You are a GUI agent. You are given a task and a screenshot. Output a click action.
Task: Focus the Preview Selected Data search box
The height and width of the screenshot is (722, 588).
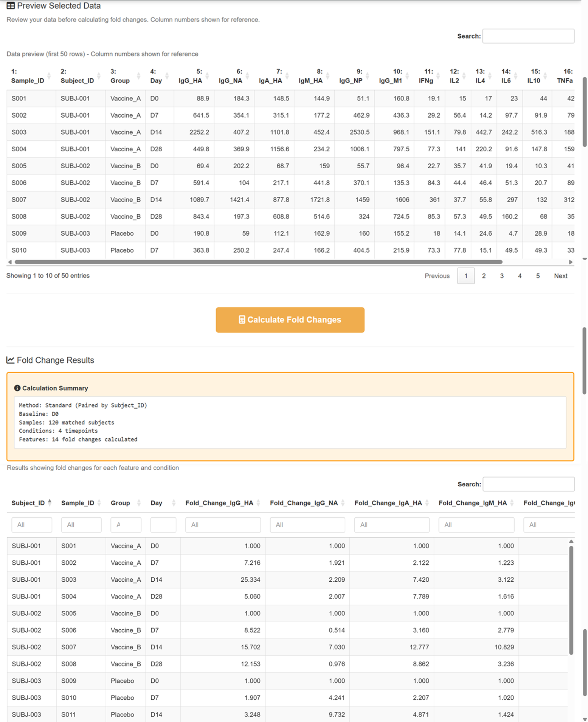click(528, 36)
